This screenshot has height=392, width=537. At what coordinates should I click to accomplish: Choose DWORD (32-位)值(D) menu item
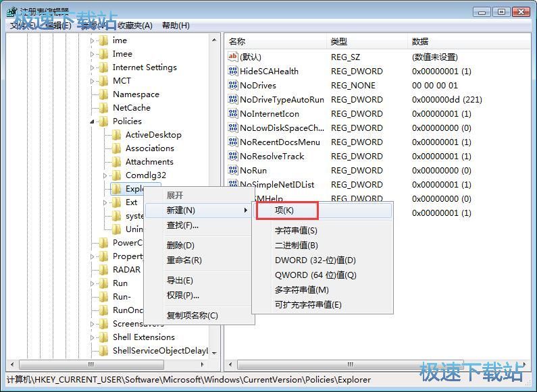[324, 260]
